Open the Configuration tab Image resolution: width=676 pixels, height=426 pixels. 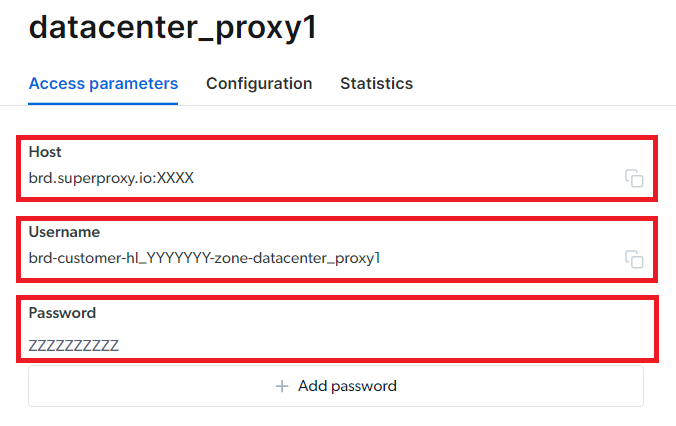click(259, 84)
